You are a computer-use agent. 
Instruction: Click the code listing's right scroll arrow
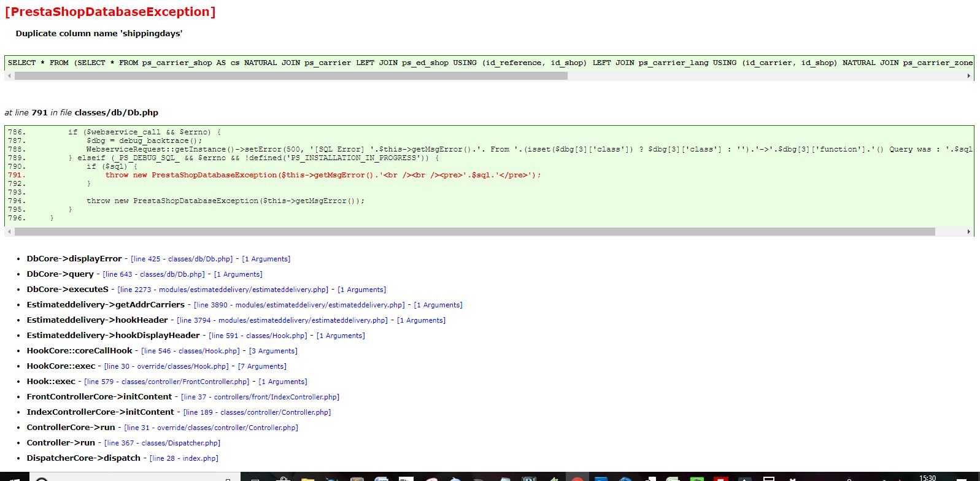click(x=969, y=232)
